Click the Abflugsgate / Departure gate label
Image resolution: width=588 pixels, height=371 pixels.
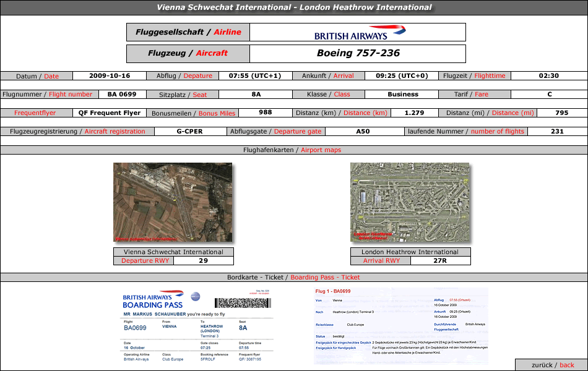tap(276, 132)
